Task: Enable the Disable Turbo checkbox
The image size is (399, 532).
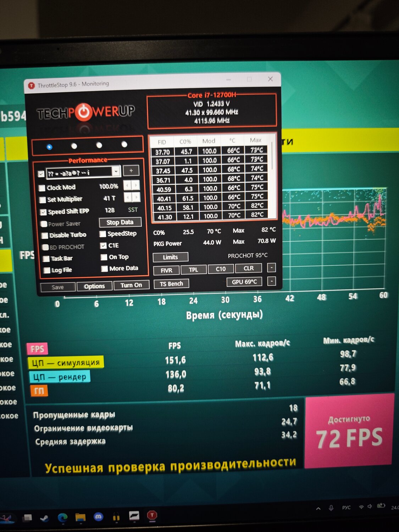Action: point(45,235)
